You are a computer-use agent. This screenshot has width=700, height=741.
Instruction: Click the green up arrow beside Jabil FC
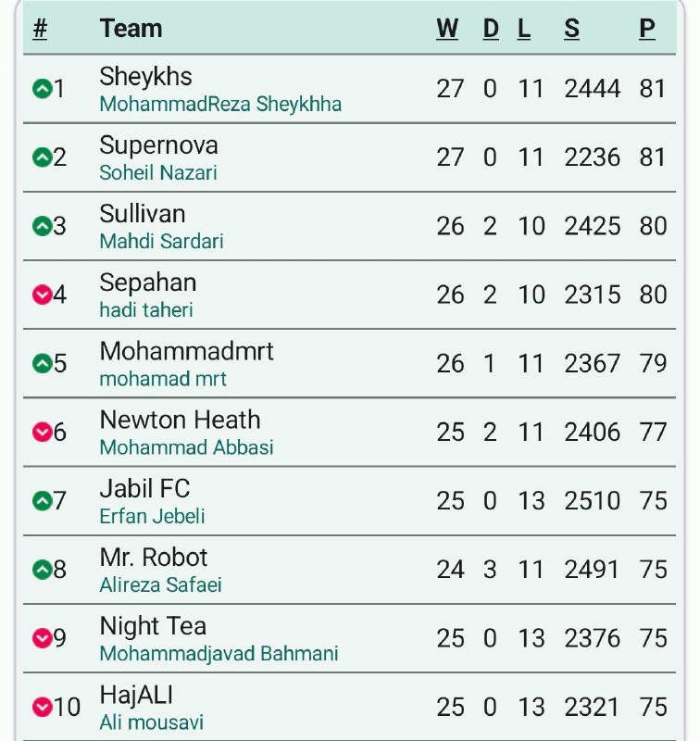(42, 501)
